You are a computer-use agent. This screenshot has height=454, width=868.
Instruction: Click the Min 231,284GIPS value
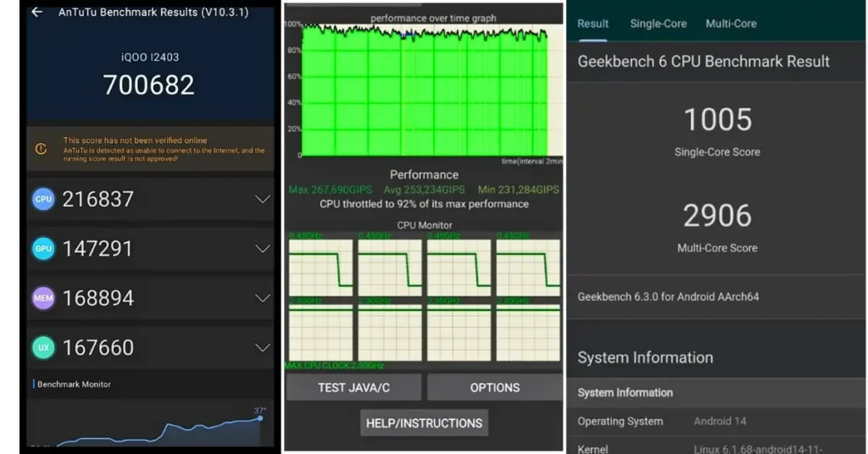(x=518, y=190)
